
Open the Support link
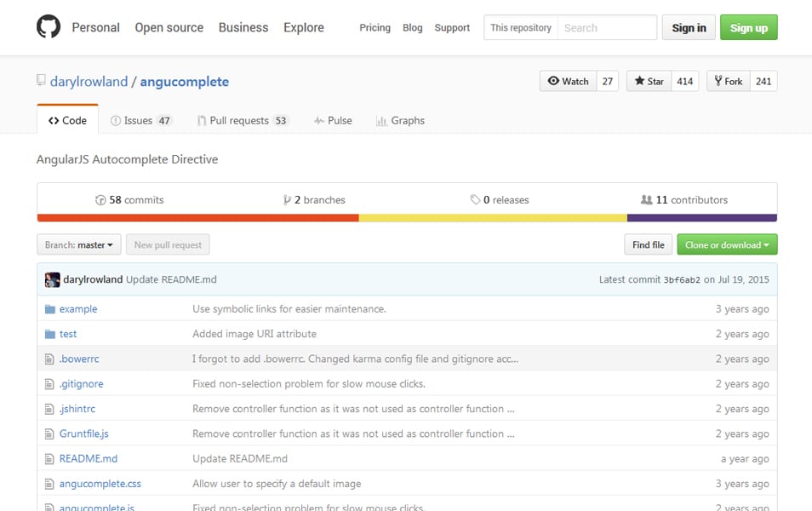452,28
